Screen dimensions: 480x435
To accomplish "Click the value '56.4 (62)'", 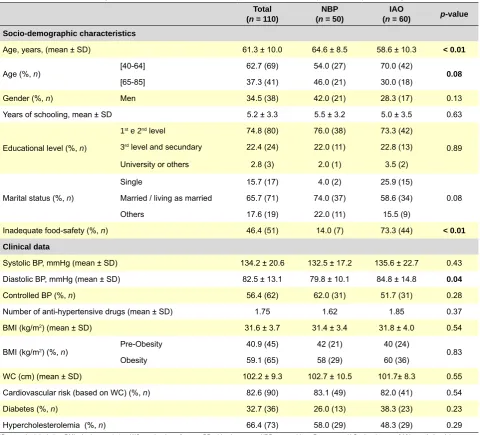I will pos(262,295).
